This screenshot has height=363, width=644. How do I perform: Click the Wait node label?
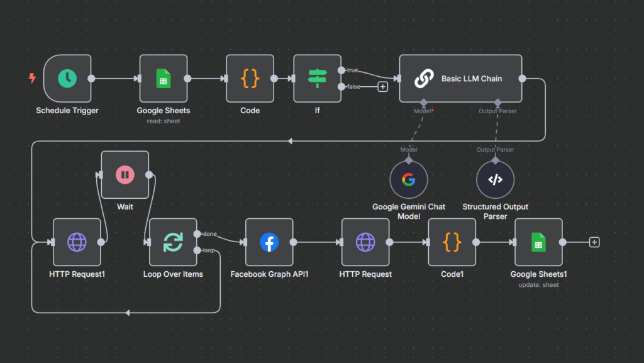tap(125, 206)
